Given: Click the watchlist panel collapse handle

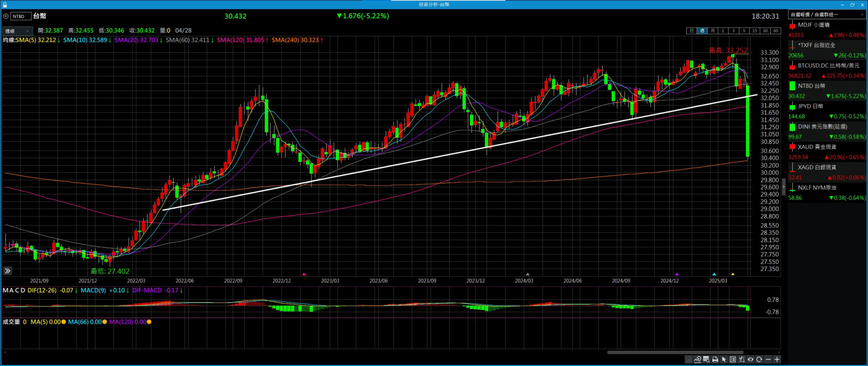Looking at the screenshot, I should click(784, 187).
